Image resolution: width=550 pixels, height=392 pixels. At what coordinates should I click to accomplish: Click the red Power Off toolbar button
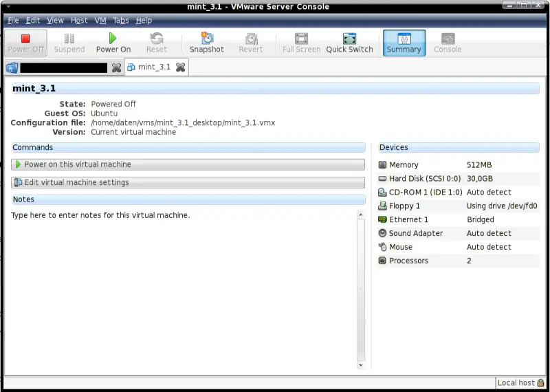25,43
